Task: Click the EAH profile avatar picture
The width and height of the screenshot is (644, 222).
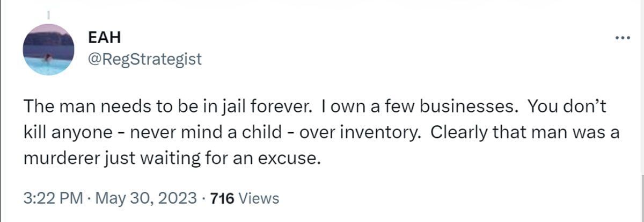Action: coord(48,50)
